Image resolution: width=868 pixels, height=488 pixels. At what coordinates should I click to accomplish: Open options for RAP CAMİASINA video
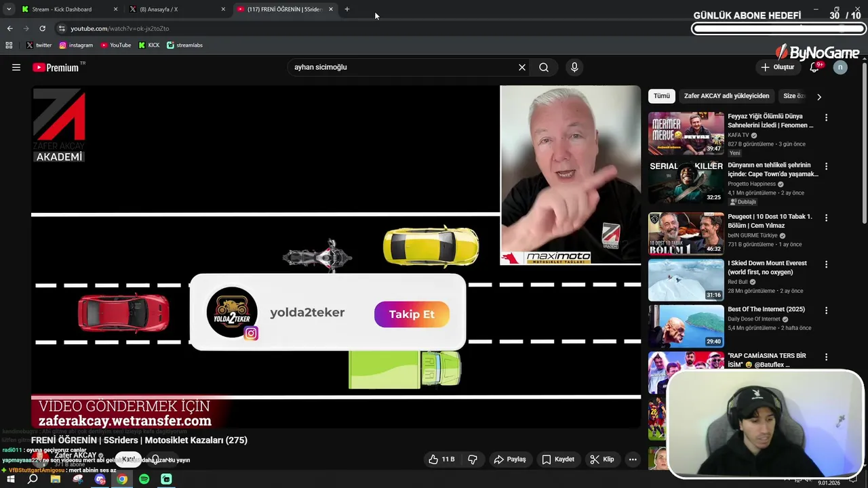click(826, 357)
